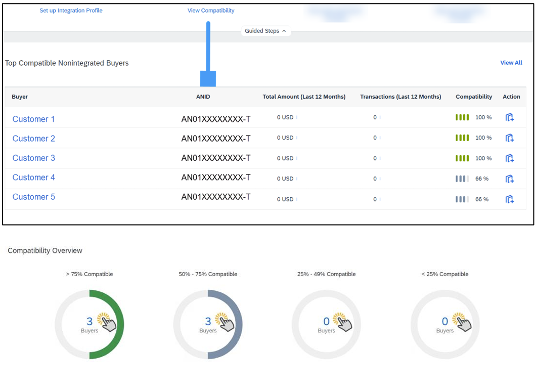Click the Compatibility column header
535x392 pixels.
(x=474, y=97)
